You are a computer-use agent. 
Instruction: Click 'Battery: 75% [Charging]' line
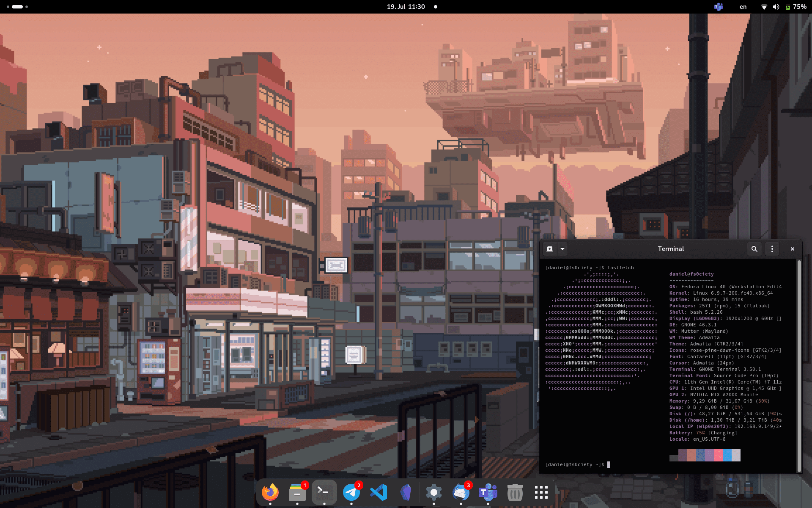(703, 433)
